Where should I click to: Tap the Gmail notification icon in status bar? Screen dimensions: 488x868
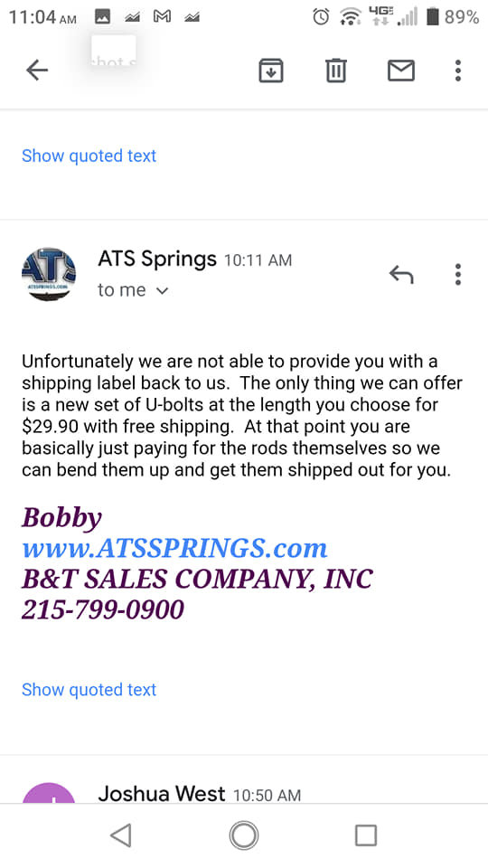click(x=162, y=17)
